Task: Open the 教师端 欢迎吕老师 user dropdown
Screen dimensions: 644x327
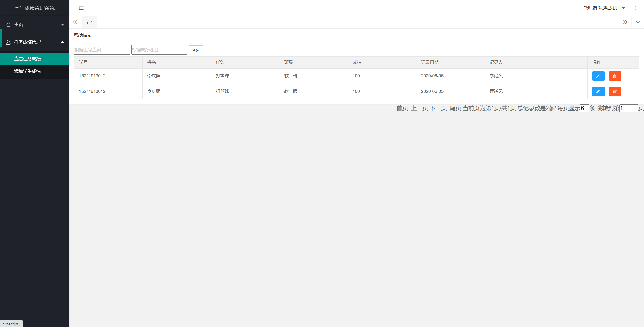Action: [604, 8]
